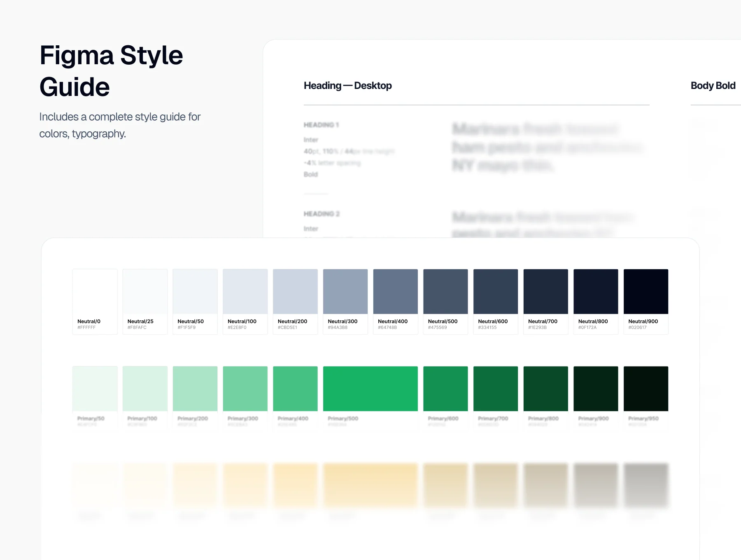Select the "Neutral/600" label text

[493, 321]
